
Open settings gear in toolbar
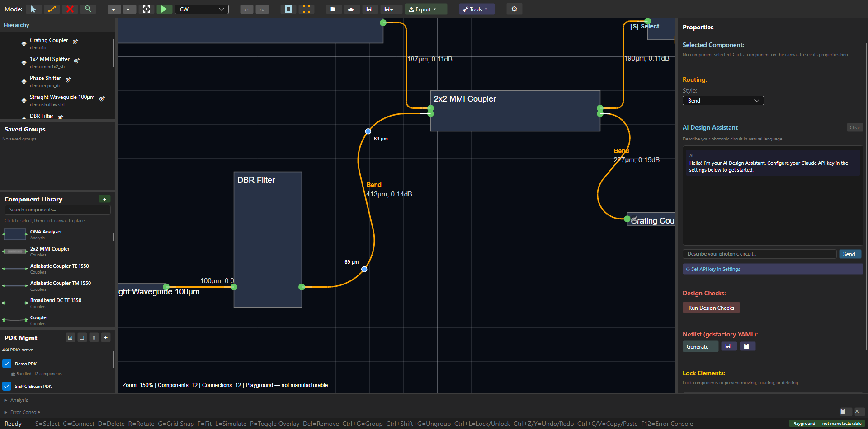click(514, 9)
